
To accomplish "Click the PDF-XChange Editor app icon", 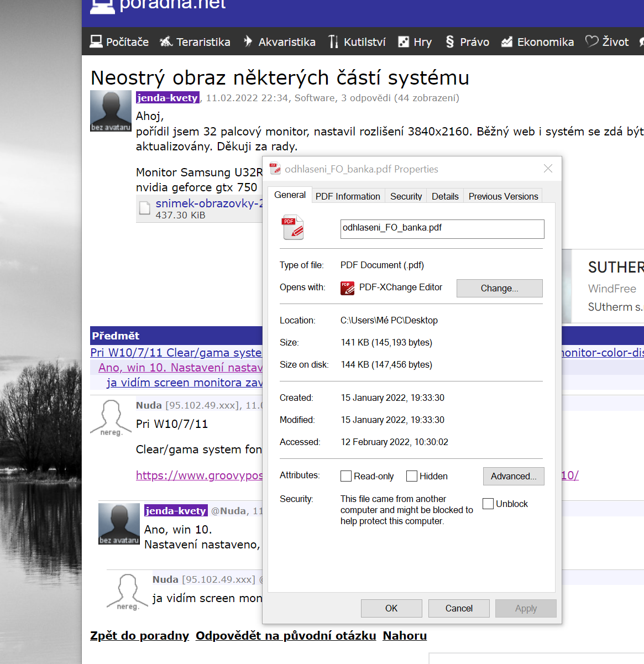I will [x=347, y=288].
